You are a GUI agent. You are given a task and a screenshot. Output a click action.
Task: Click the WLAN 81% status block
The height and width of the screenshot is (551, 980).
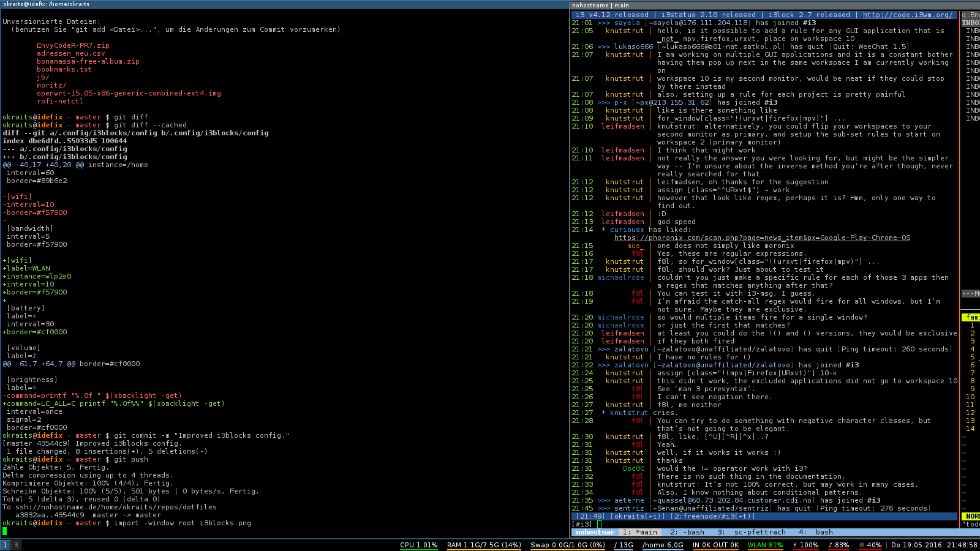[x=765, y=545]
